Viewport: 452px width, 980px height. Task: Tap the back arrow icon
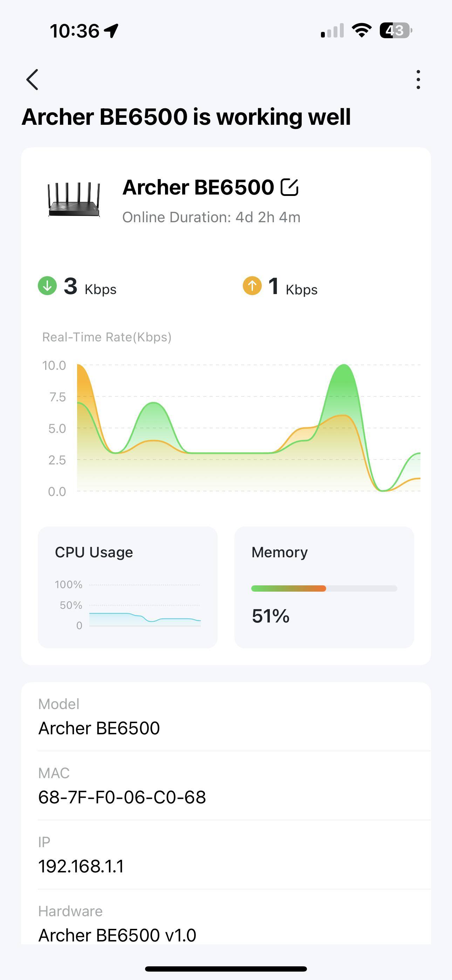pos(32,80)
